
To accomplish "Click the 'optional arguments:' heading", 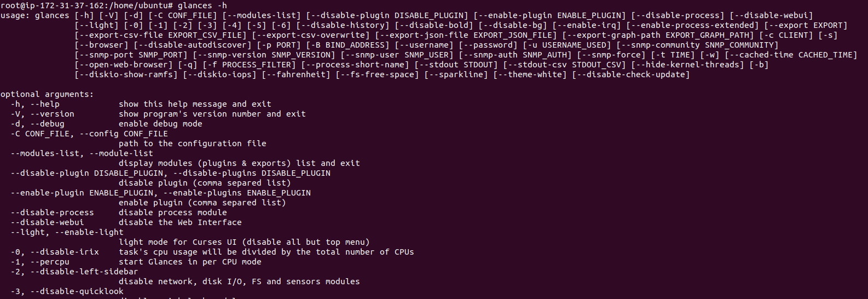I will 47,94.
